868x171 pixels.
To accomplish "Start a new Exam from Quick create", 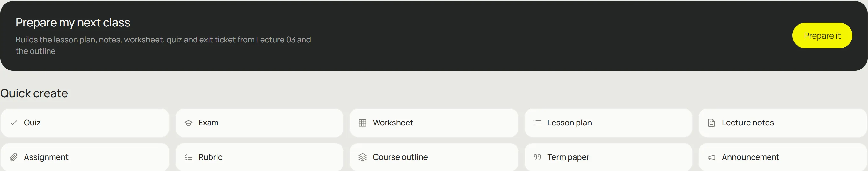I will [x=260, y=123].
